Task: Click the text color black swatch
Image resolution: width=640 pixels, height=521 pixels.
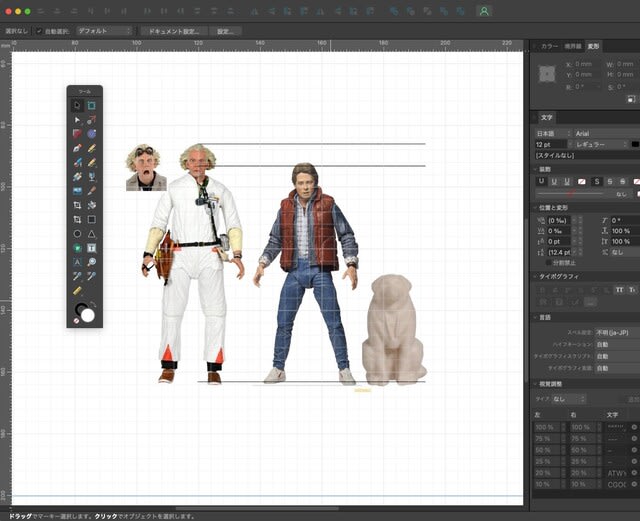Action: coord(635,145)
